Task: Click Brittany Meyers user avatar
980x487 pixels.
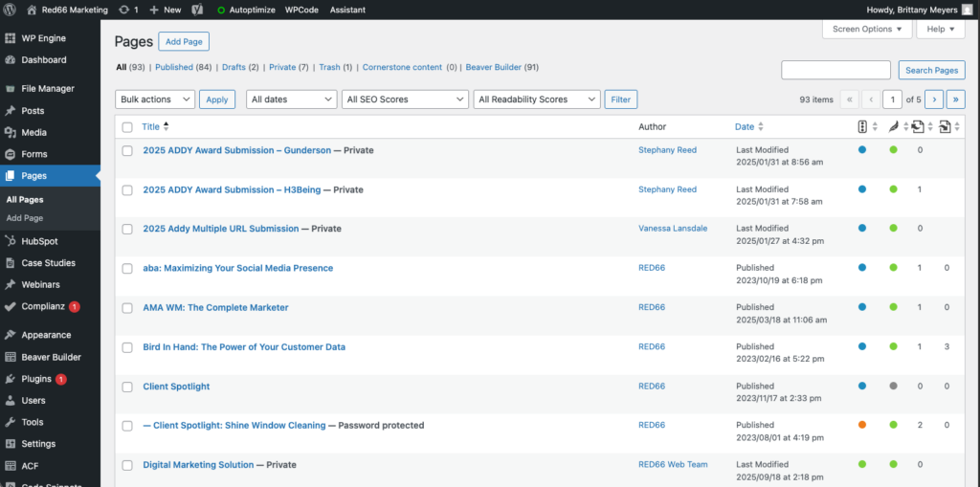Action: point(967,10)
